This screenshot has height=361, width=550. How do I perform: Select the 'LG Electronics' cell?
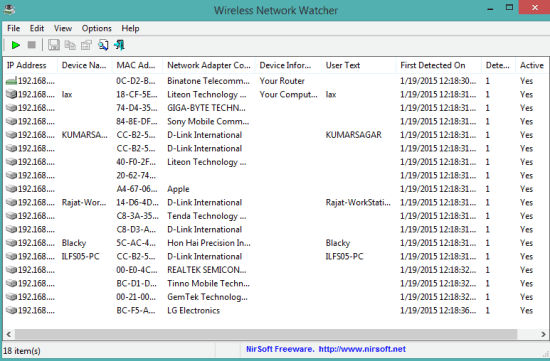193,310
